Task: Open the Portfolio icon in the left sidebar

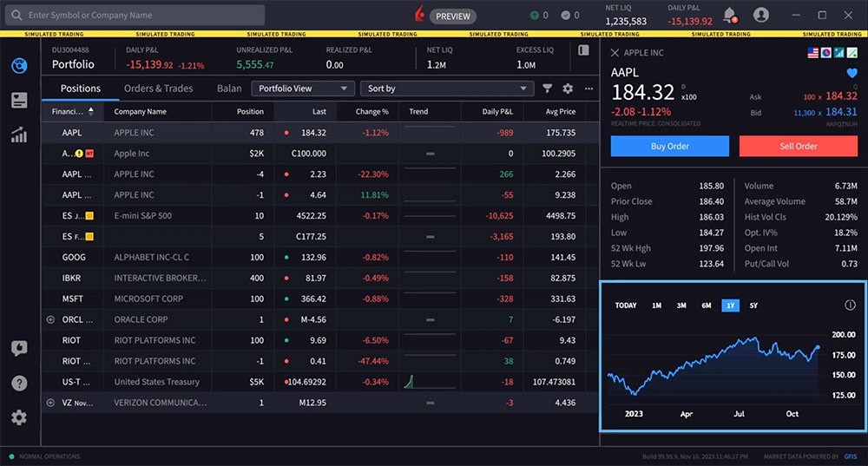Action: pyautogui.click(x=19, y=66)
